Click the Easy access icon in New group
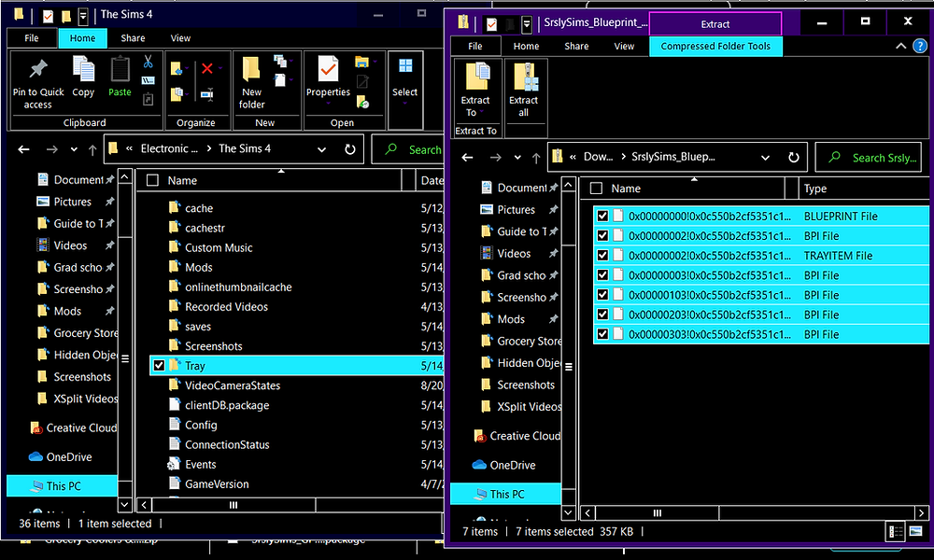Image resolution: width=934 pixels, height=560 pixels. 279,79
